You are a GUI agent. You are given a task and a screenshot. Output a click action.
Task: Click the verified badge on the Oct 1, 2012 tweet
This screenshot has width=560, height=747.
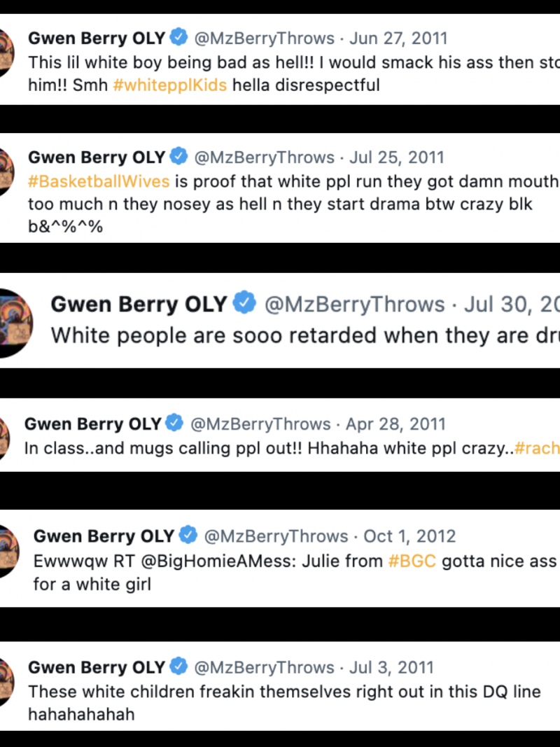(x=188, y=536)
